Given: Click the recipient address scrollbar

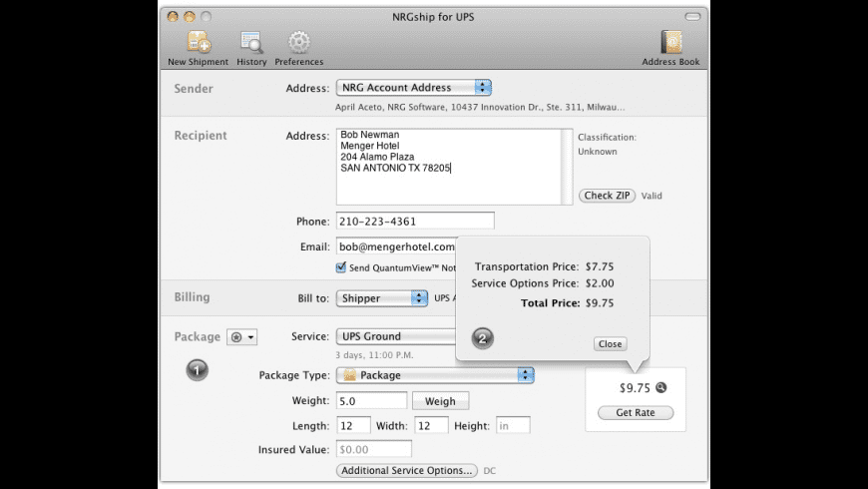Looking at the screenshot, I should [x=567, y=167].
